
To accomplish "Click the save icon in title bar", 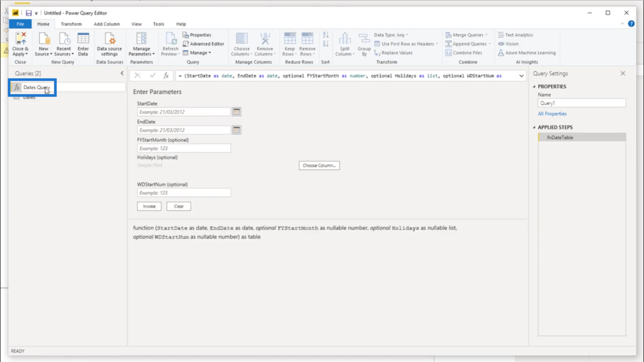I will coord(28,13).
